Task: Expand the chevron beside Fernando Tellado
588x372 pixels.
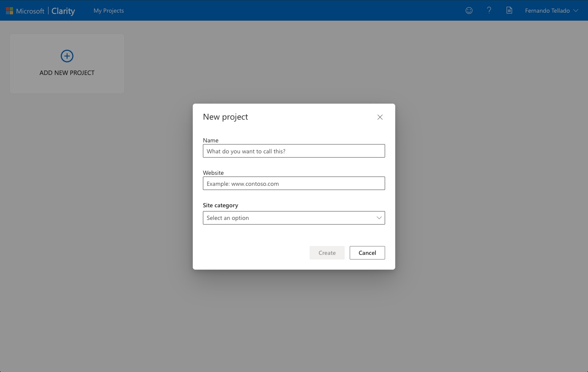Action: 576,11
